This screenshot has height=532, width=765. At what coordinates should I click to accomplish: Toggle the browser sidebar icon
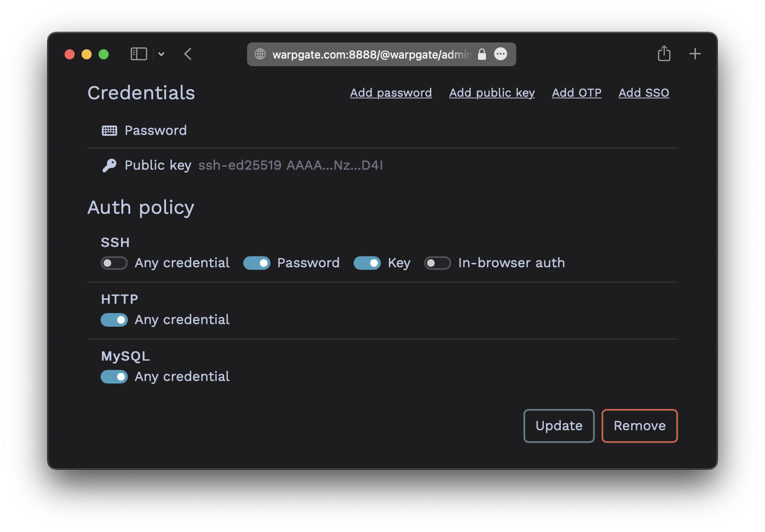139,54
